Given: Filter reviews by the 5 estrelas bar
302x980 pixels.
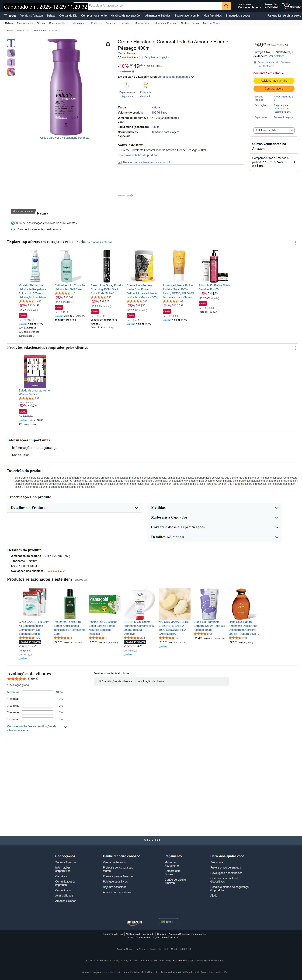Looking at the screenshot, I should pos(37,692).
